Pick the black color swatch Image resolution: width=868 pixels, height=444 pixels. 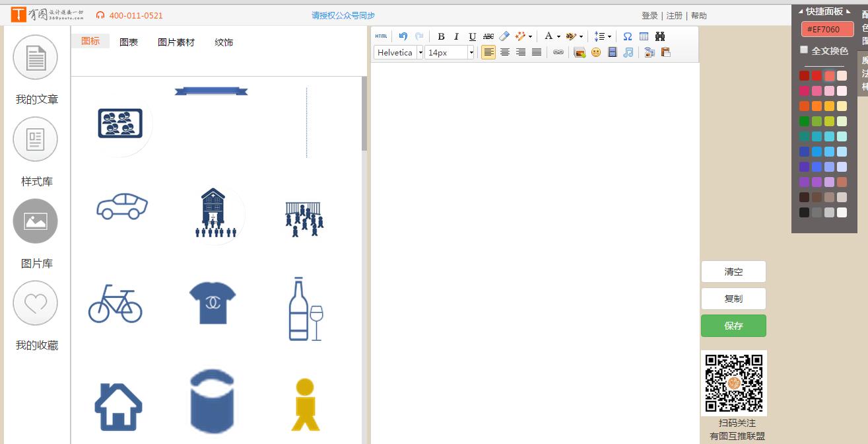pos(804,213)
